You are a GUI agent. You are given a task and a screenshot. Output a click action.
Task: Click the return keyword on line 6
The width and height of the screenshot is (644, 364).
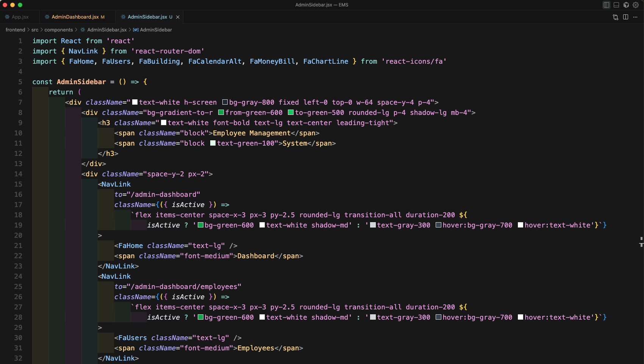pyautogui.click(x=61, y=92)
